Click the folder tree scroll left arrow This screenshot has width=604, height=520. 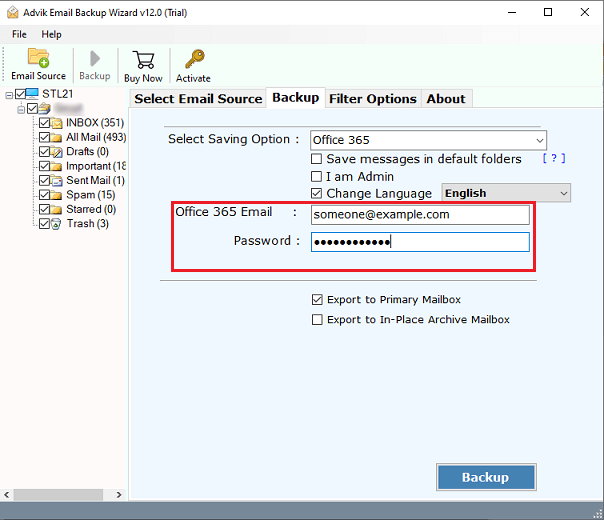click(x=7, y=495)
